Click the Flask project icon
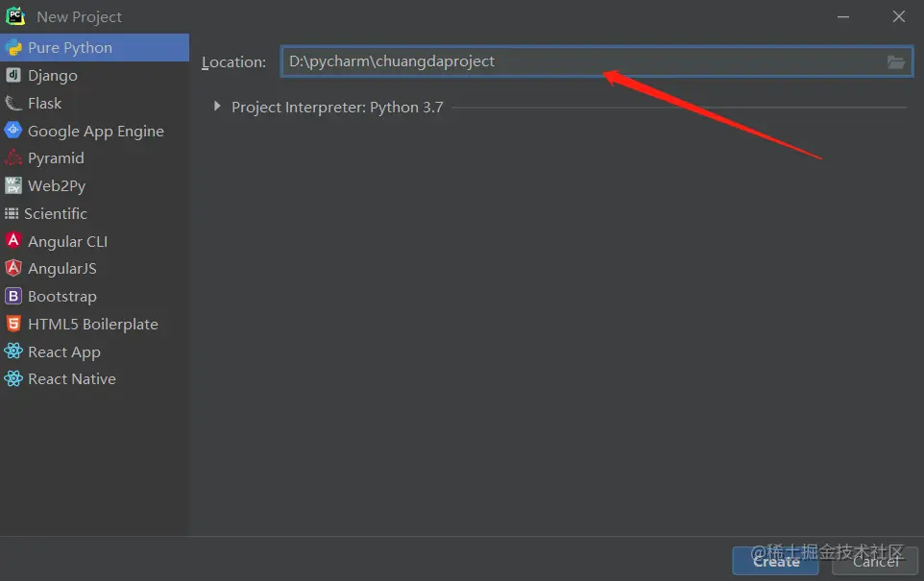 pyautogui.click(x=13, y=103)
